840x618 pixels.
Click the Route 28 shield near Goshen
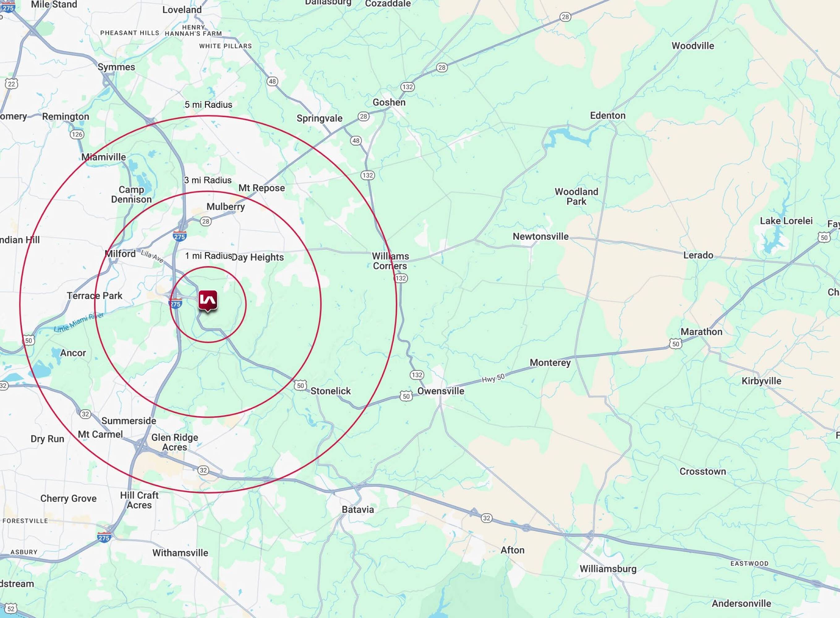click(x=364, y=116)
